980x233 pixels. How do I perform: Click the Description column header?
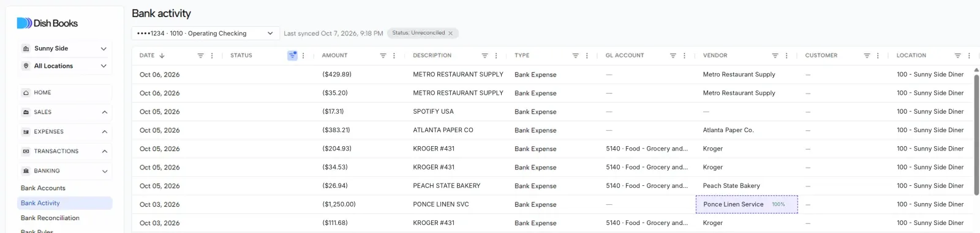click(x=432, y=56)
